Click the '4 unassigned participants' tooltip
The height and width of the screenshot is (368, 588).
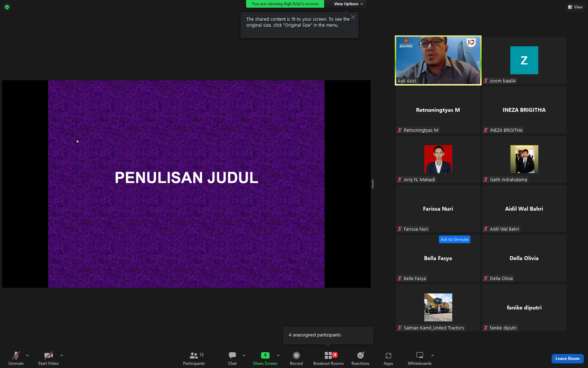coord(328,335)
